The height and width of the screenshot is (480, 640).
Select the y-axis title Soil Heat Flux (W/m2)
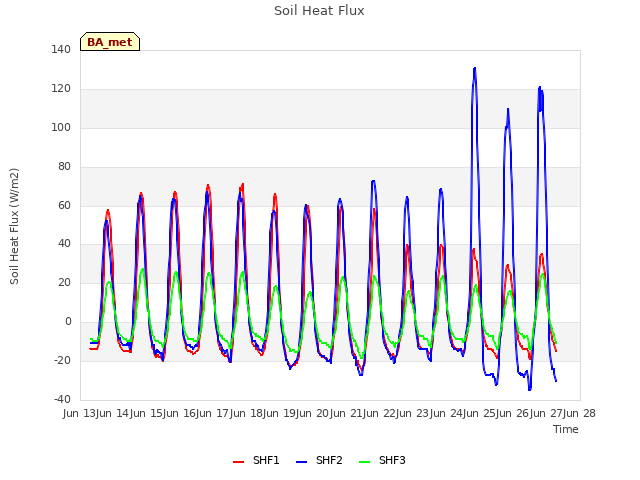[14, 226]
